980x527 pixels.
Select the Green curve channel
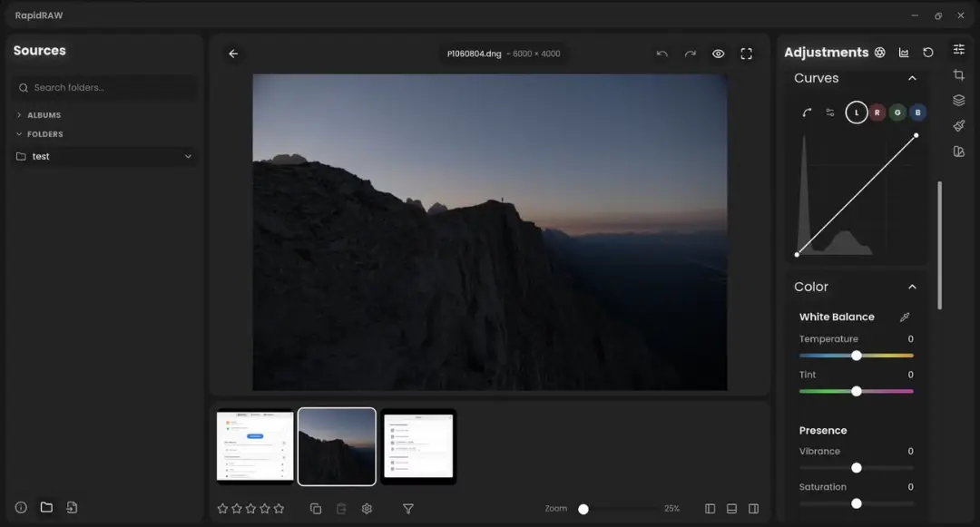pos(897,112)
